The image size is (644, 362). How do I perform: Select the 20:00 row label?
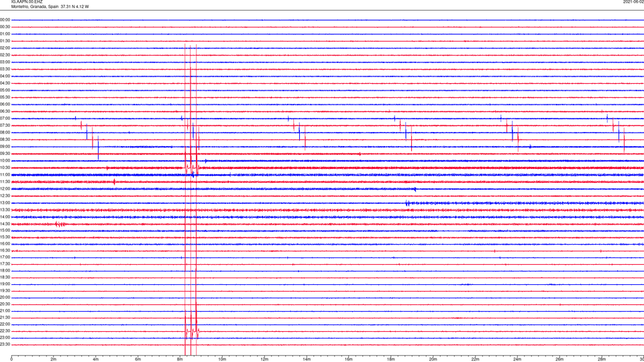[5, 298]
